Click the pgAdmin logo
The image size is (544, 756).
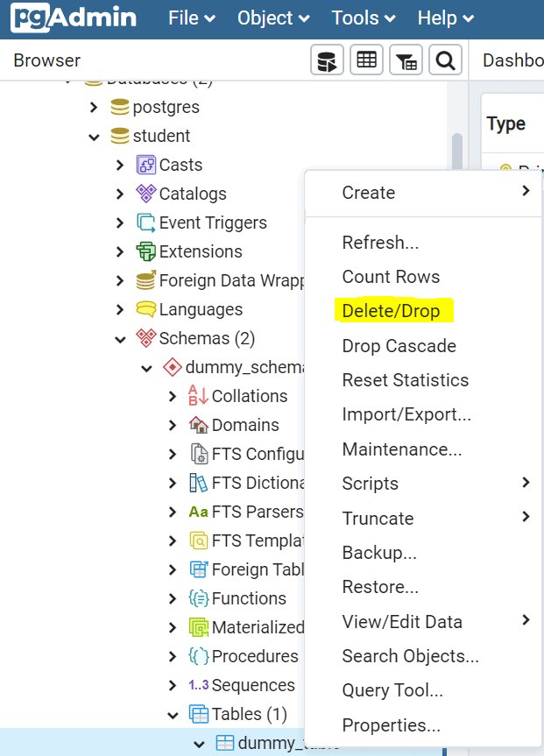[x=74, y=18]
